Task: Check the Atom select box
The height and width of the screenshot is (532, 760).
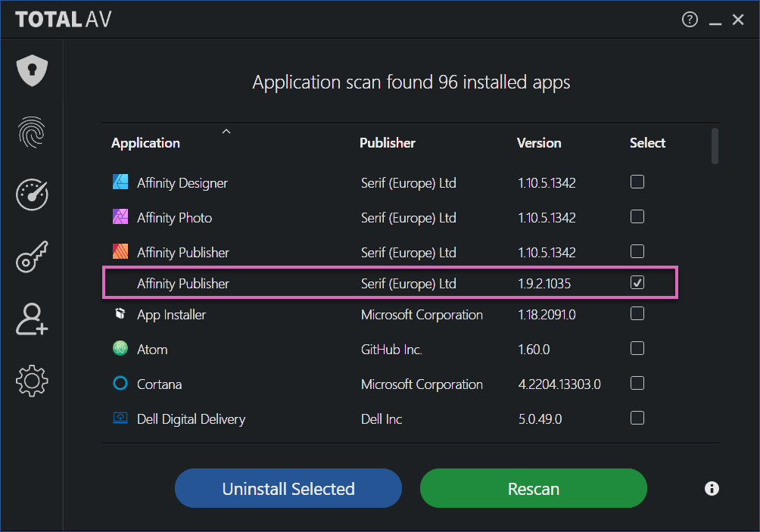Action: 637,348
